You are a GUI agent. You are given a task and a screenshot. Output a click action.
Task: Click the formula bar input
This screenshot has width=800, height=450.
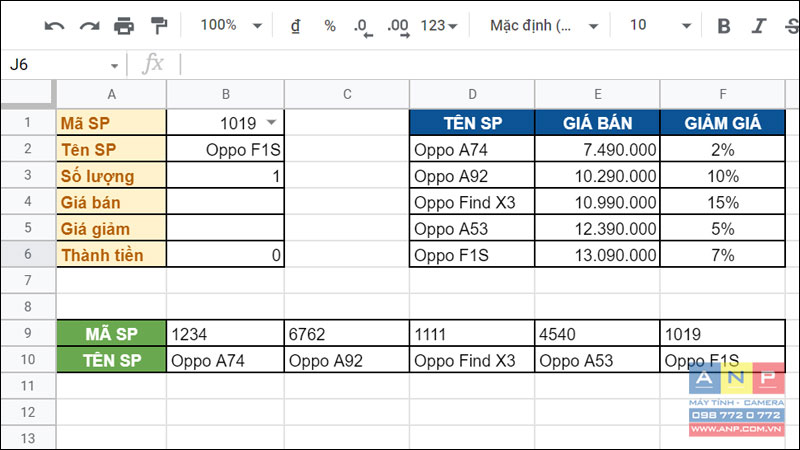tap(480, 64)
